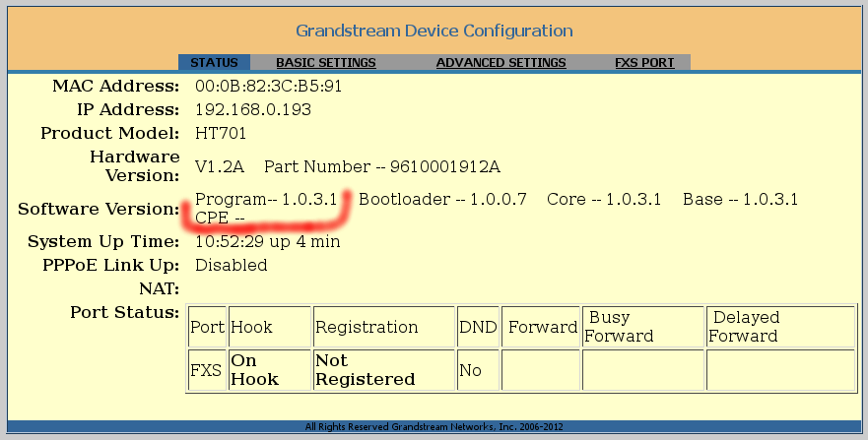Click the CPE version entry
Screen dimensions: 868x440
coord(220,218)
